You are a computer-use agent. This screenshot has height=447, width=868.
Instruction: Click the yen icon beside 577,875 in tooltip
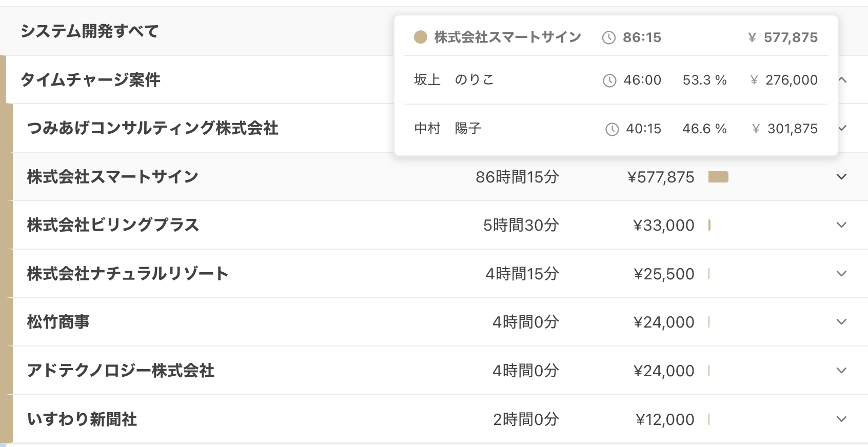coord(752,37)
